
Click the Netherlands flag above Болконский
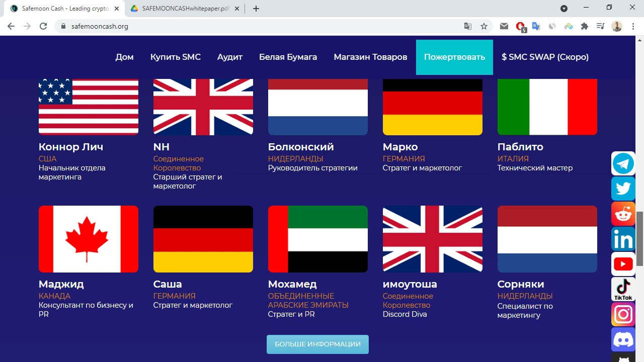pos(318,107)
